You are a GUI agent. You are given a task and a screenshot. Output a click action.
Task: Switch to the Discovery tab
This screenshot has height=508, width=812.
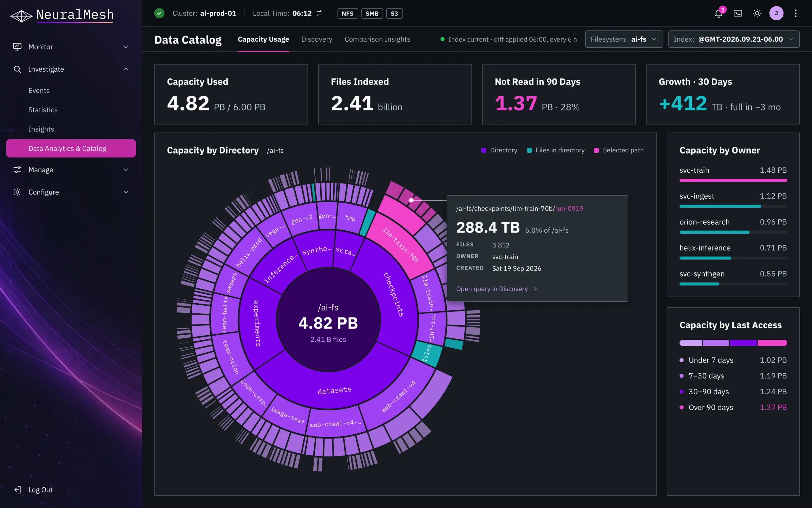[x=317, y=39]
